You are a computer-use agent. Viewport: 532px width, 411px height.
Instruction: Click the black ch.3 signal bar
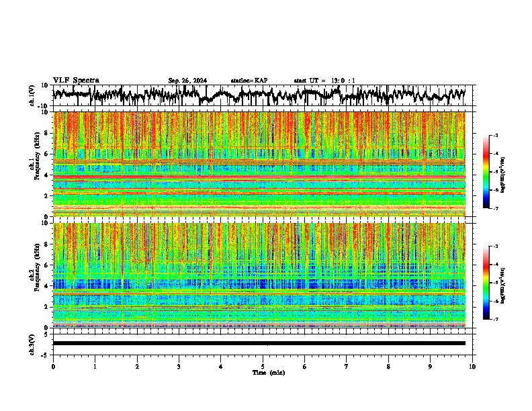tap(259, 343)
